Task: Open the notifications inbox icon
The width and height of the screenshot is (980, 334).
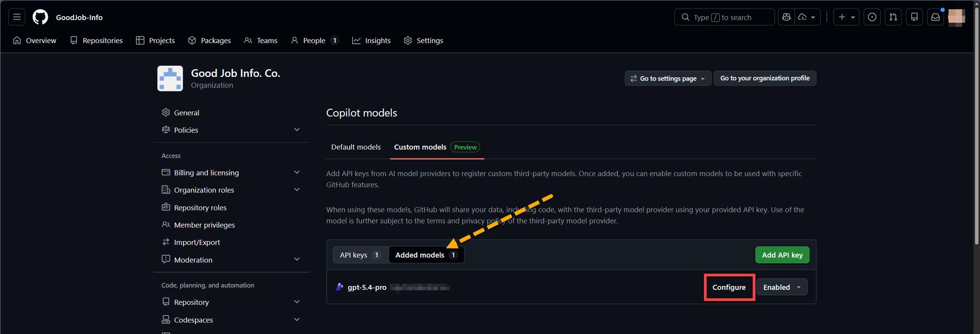Action: tap(935, 17)
